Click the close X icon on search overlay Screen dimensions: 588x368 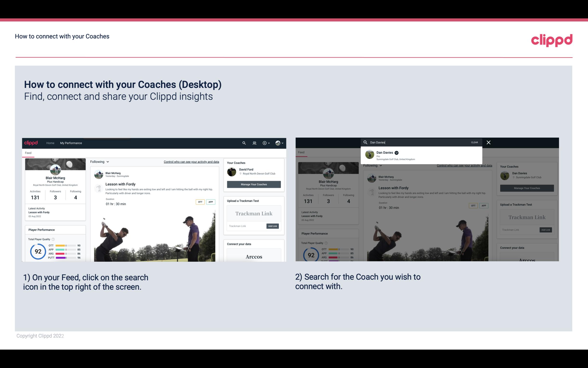point(488,142)
